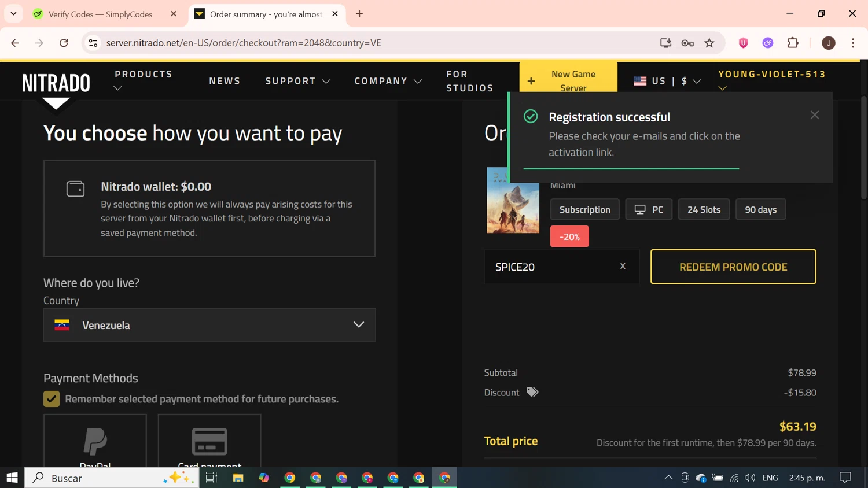The image size is (868, 488).
Task: Open the Venezuela country dropdown
Action: 209,325
